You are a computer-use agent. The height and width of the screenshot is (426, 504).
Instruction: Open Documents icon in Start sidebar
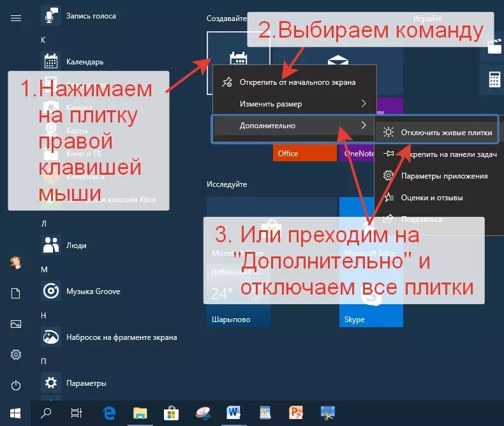(x=16, y=293)
